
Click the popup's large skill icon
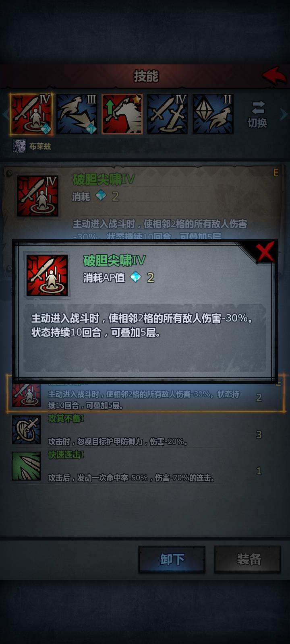(47, 275)
